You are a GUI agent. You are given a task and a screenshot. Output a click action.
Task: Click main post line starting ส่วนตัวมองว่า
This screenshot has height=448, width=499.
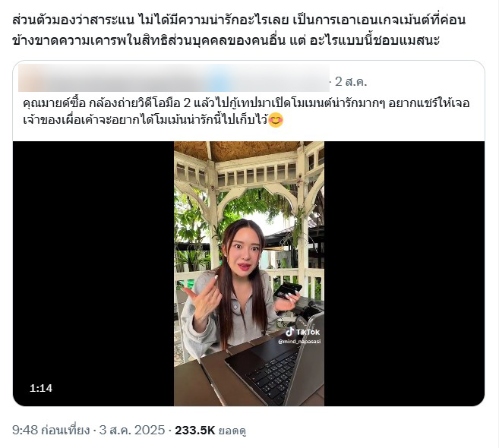point(238,20)
